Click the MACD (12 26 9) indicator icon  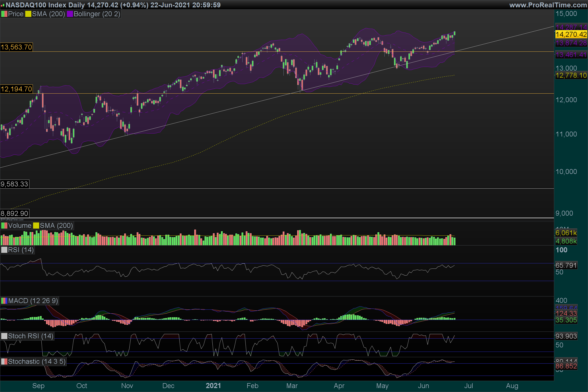tap(4, 301)
